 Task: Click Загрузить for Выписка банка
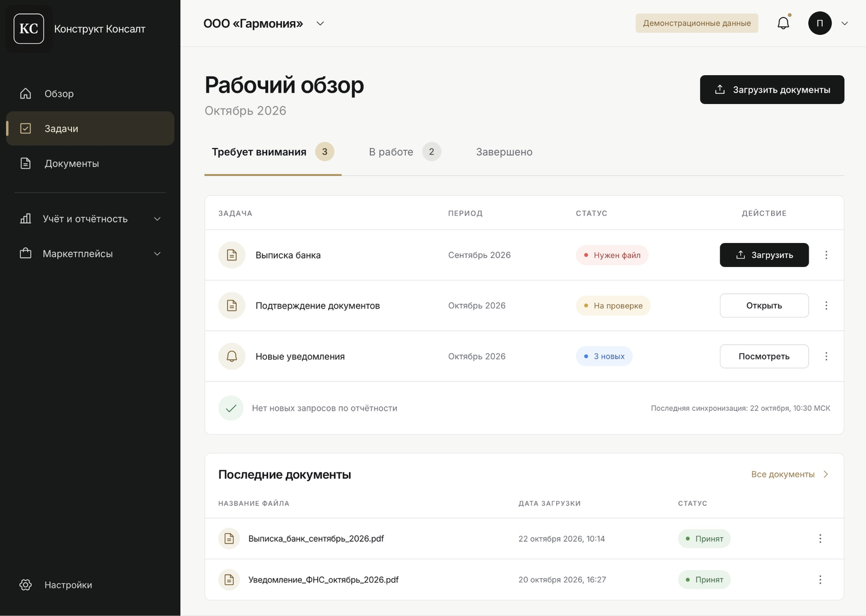(x=764, y=255)
